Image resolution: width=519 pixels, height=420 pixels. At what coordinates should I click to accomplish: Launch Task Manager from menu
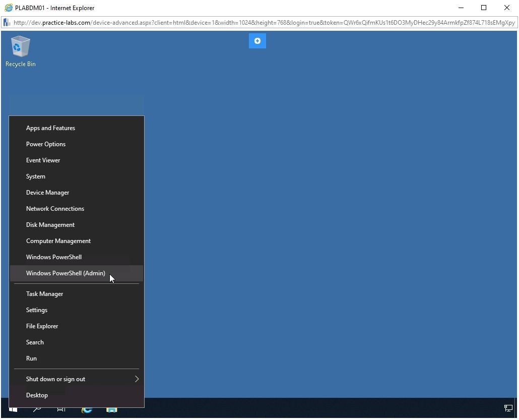click(x=45, y=294)
